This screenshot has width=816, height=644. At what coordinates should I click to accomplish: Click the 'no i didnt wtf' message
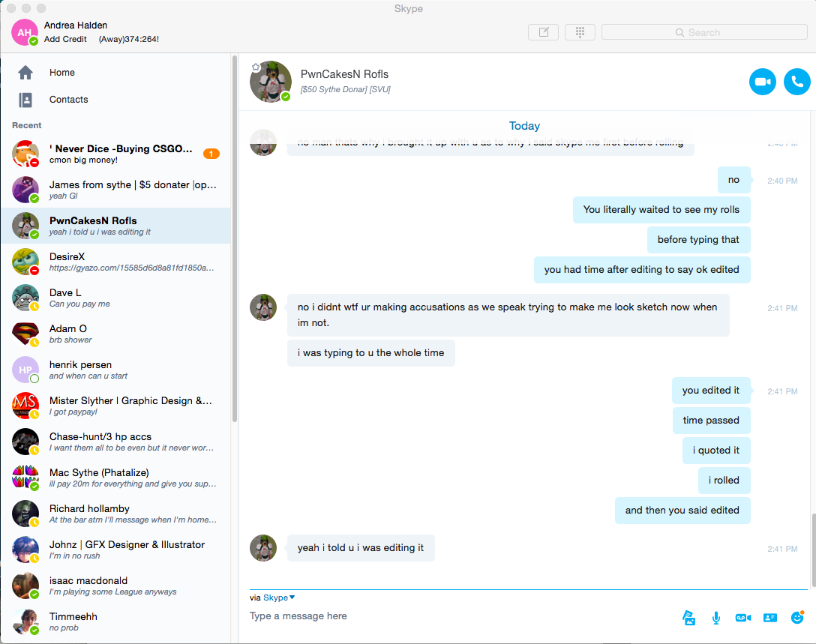click(x=508, y=315)
